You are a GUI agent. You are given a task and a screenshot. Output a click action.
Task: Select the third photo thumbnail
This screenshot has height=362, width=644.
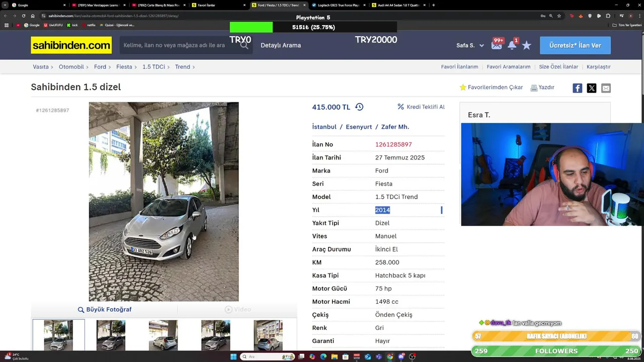[x=163, y=335]
